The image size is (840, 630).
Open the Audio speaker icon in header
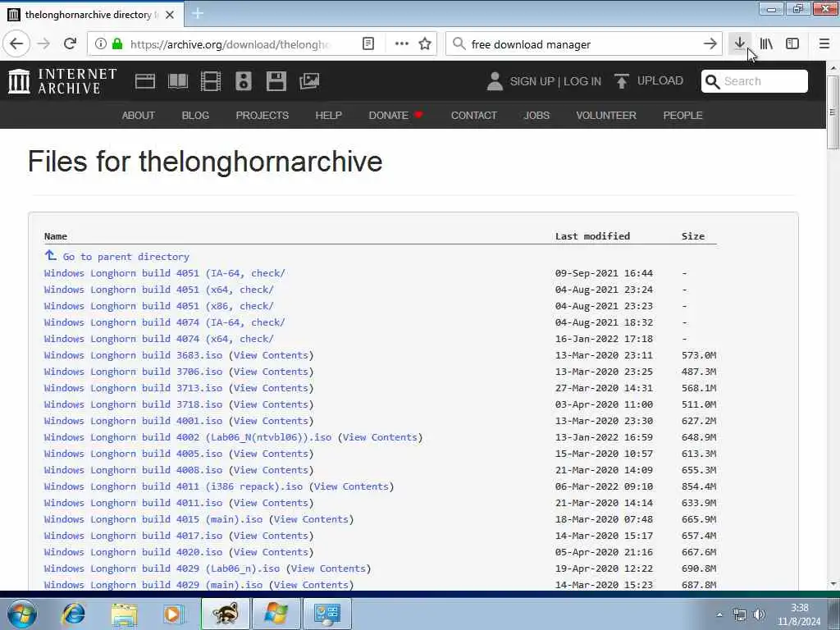coord(243,81)
